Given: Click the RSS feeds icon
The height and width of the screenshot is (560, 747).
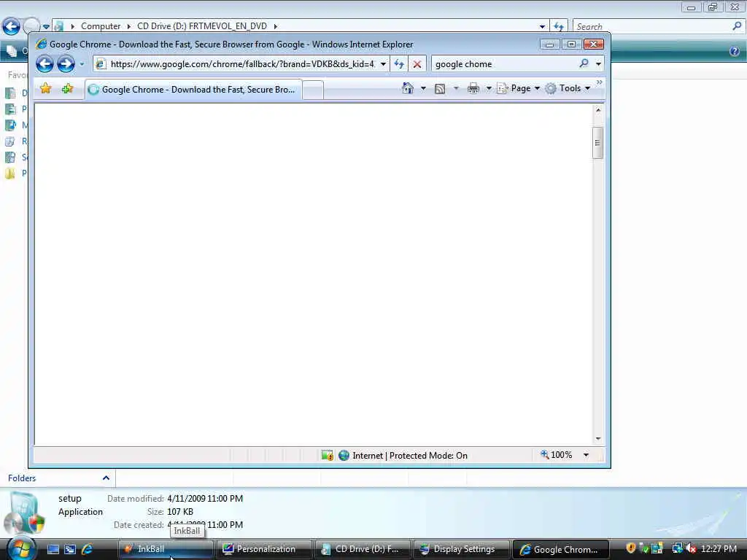Looking at the screenshot, I should click(440, 88).
